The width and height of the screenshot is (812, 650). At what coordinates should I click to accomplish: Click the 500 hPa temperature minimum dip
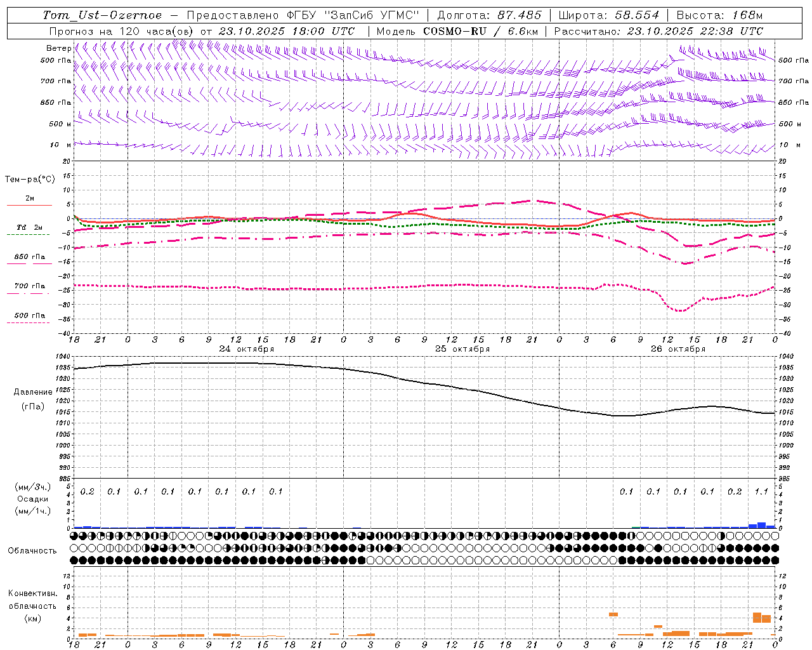(680, 310)
